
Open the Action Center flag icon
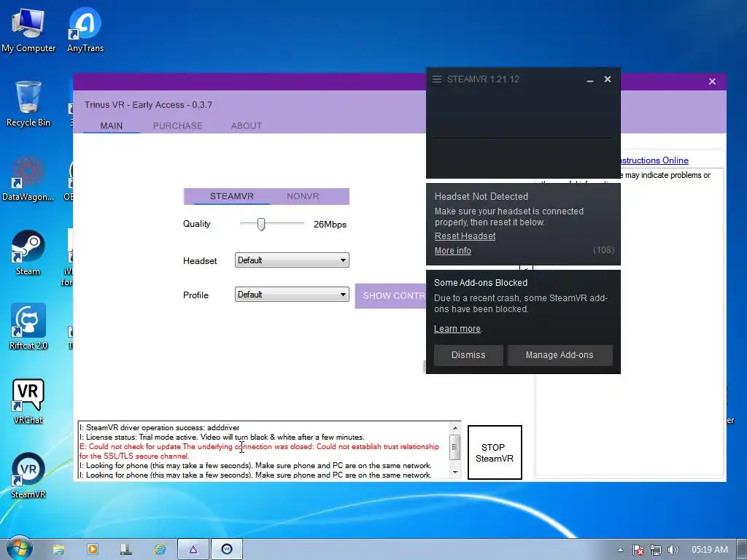point(638,550)
